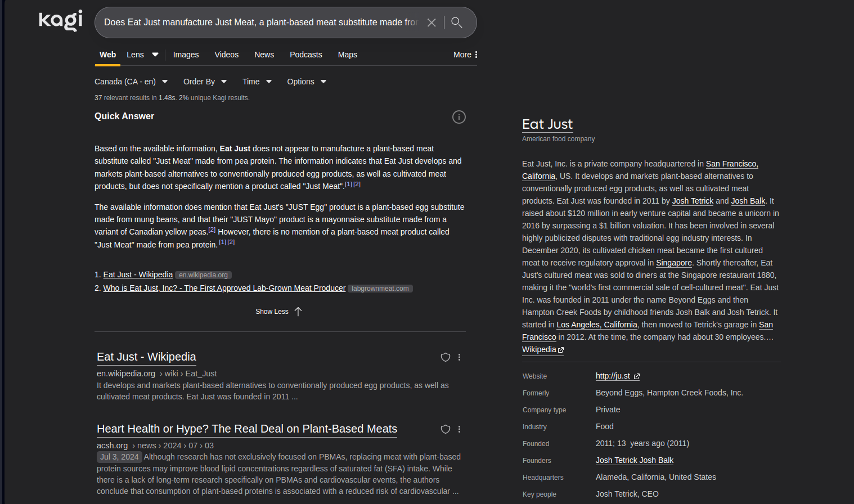
Task: Open more options for Heart Health or Hype result
Action: (460, 429)
